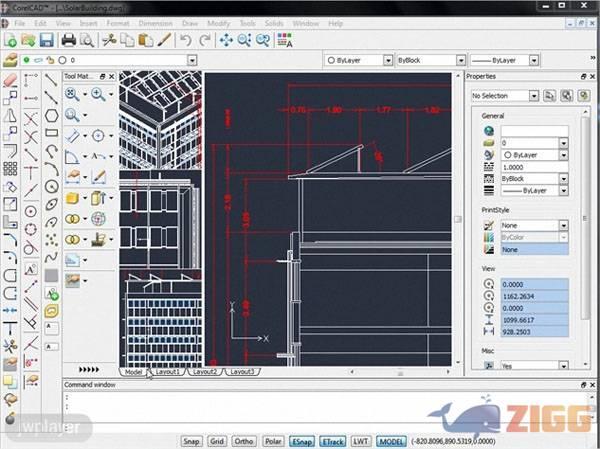600x449 pixels.
Task: Switch to the Model tab
Action: pos(133,372)
